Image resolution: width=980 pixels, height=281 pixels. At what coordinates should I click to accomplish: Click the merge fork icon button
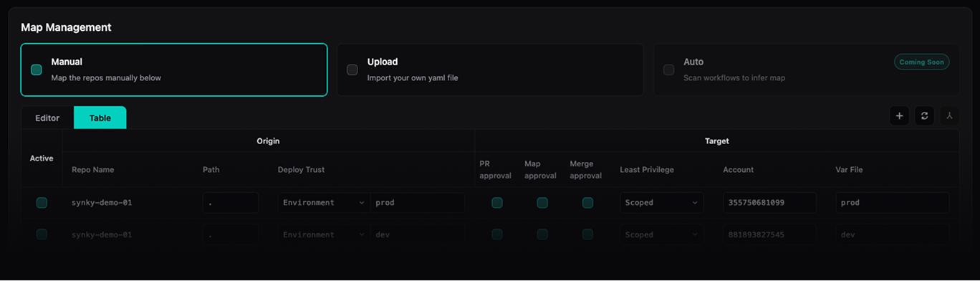click(949, 115)
